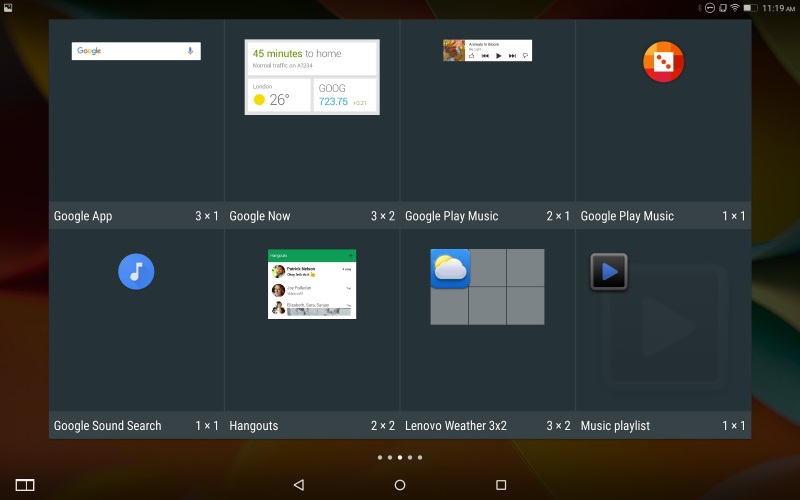Viewport: 800px width, 500px height.
Task: Tap the thumbs up icon in Play Music widget
Action: tap(471, 56)
